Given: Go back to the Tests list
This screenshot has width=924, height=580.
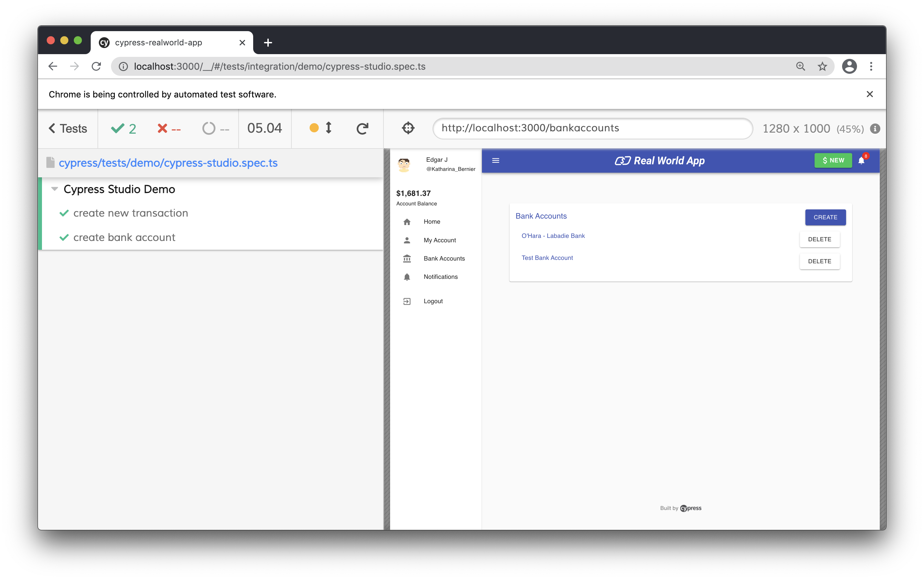Looking at the screenshot, I should (x=68, y=129).
